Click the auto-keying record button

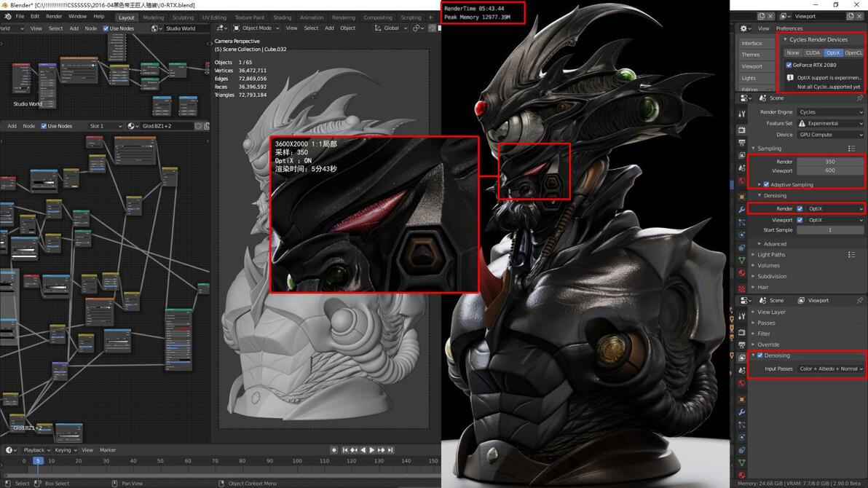[x=334, y=450]
